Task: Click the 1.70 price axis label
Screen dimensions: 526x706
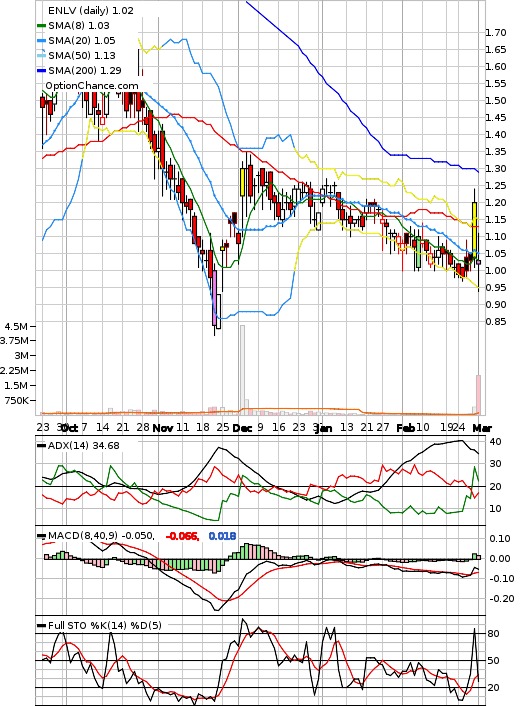Action: [495, 32]
